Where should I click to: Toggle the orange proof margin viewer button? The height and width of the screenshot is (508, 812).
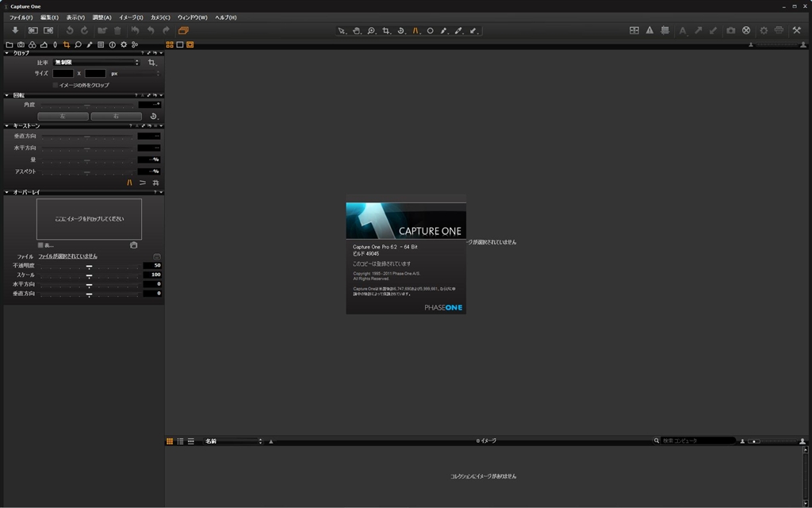[x=190, y=45]
